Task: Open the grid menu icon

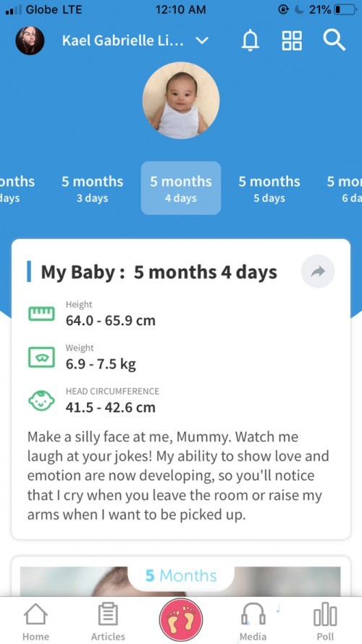Action: 292,41
